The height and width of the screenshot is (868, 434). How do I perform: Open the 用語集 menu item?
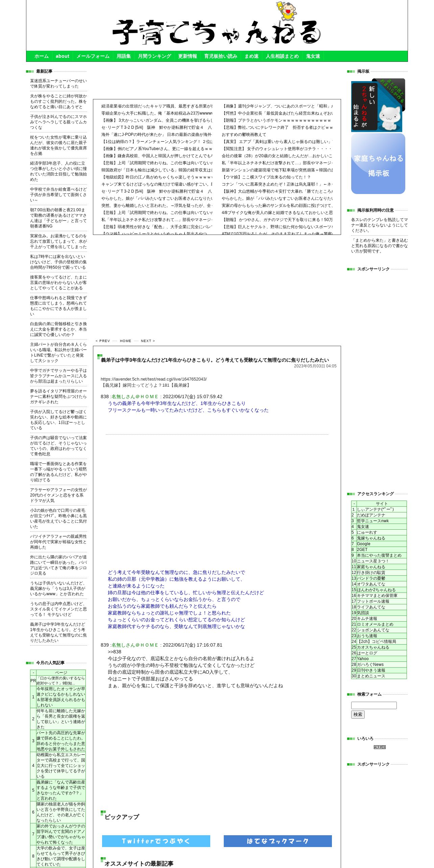click(x=124, y=56)
